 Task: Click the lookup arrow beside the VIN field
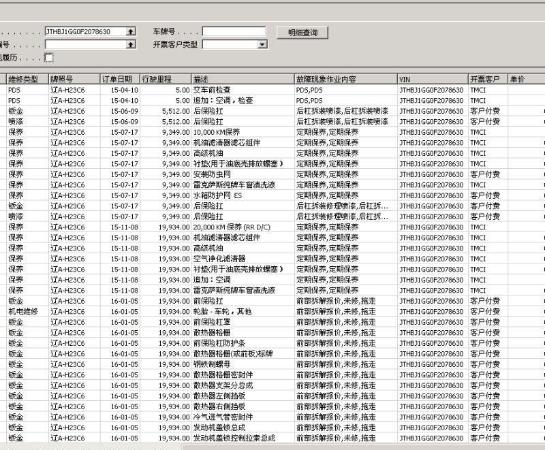pyautogui.click(x=131, y=32)
